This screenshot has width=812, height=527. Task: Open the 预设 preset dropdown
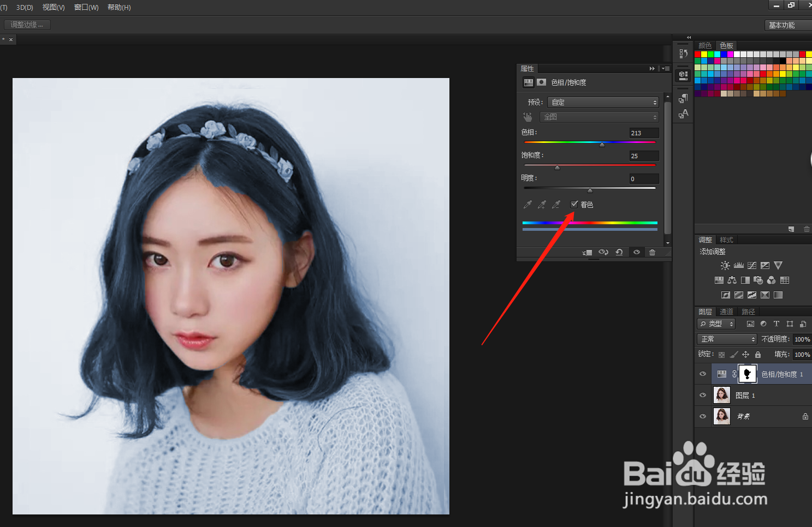[603, 103]
